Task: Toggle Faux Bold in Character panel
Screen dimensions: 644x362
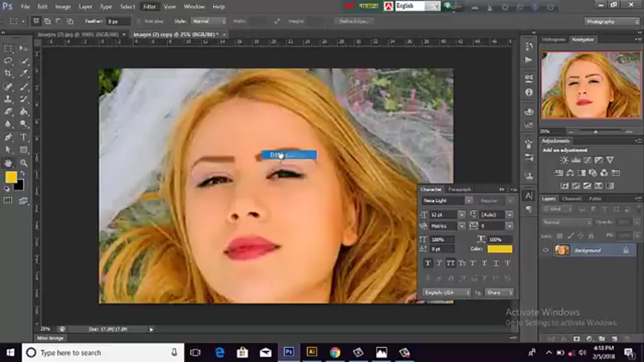Action: (428, 263)
